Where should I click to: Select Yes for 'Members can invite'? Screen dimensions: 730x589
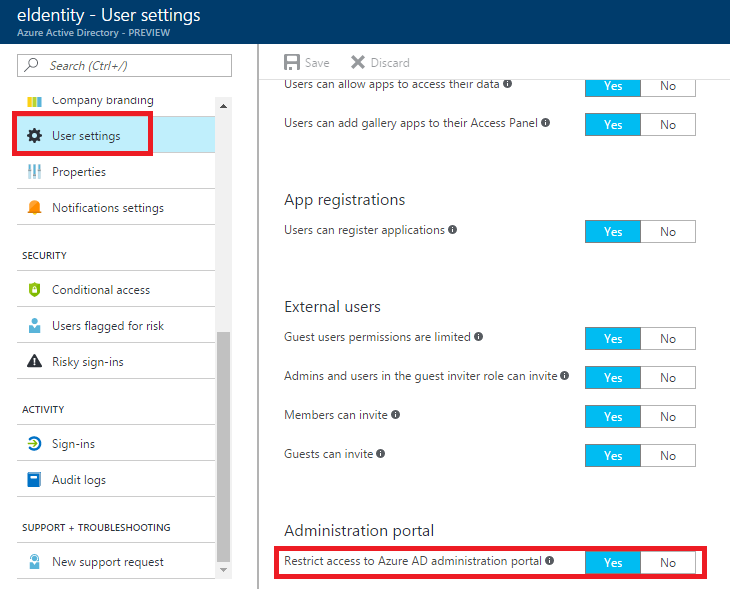click(x=613, y=417)
